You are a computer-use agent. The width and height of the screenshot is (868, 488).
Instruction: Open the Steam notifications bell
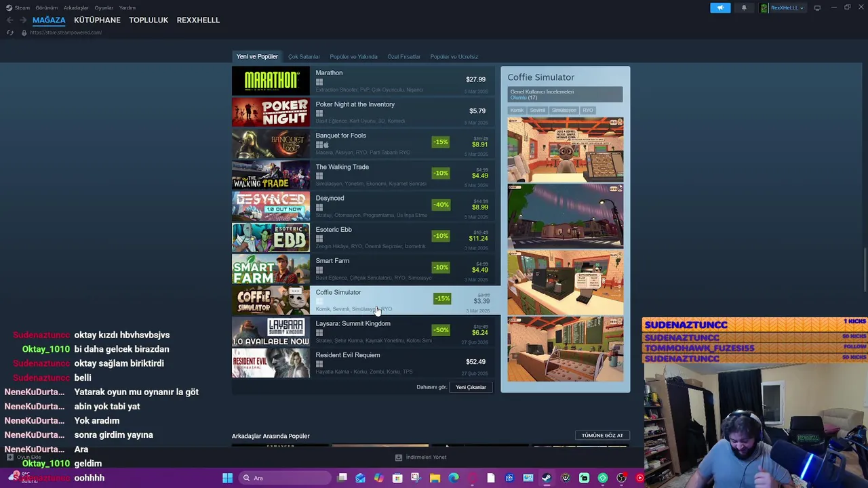click(744, 7)
